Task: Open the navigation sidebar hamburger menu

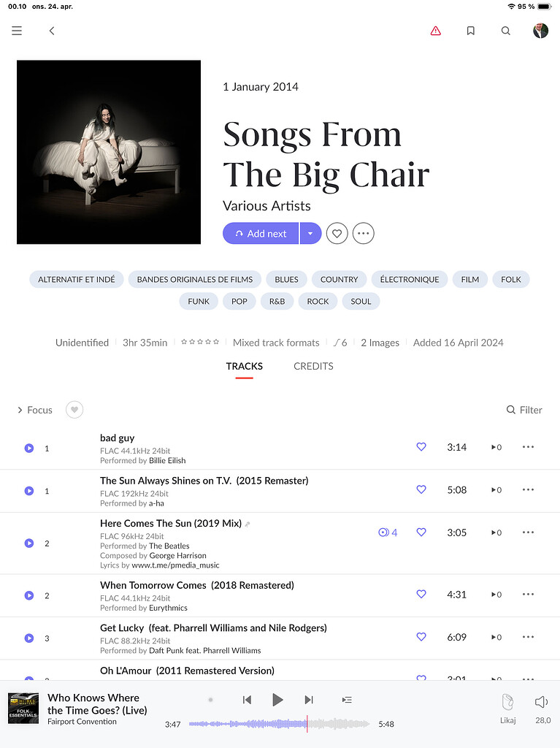Action: pos(16,31)
